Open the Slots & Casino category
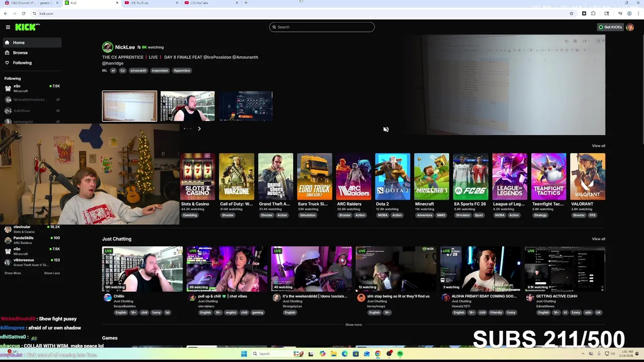The width and height of the screenshot is (644, 362). (x=197, y=176)
